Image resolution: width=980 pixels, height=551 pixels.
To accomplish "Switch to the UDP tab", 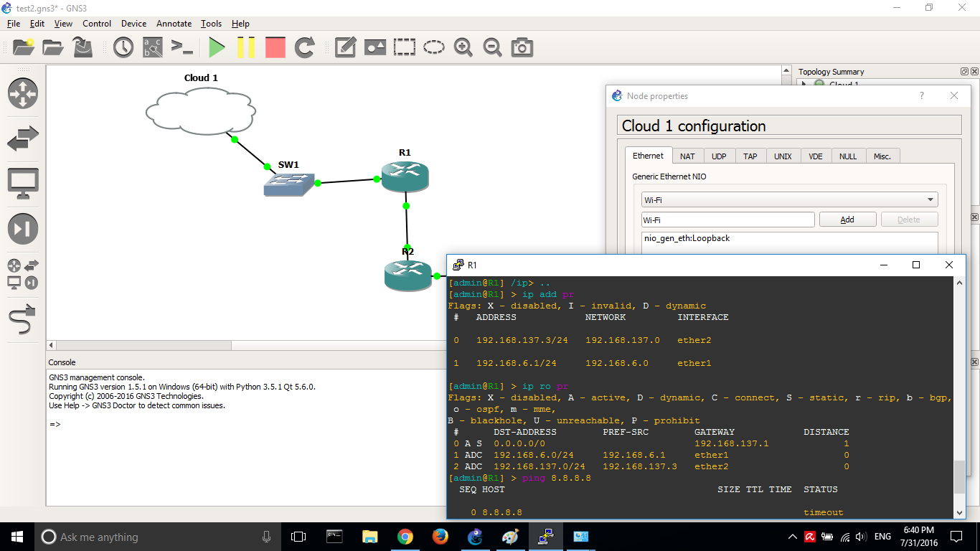I will (x=719, y=156).
